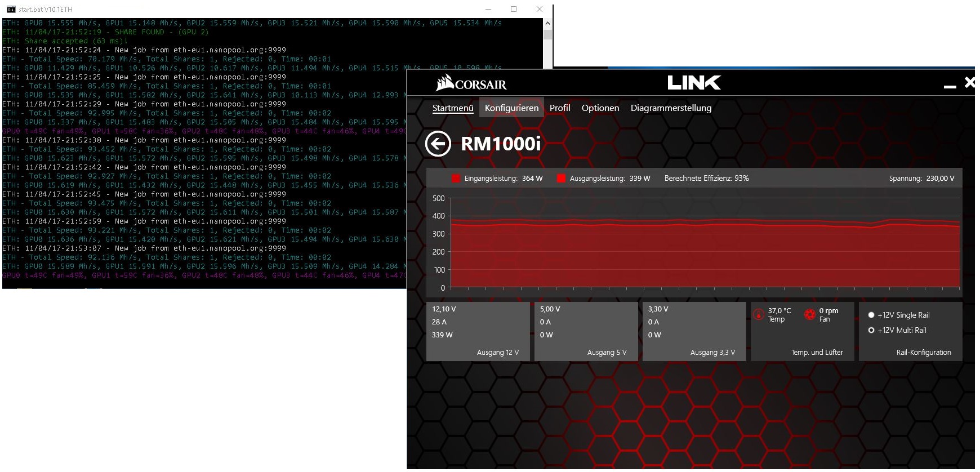Click the 21:53:07 New job console line
This screenshot has height=472, width=980.
click(144, 248)
